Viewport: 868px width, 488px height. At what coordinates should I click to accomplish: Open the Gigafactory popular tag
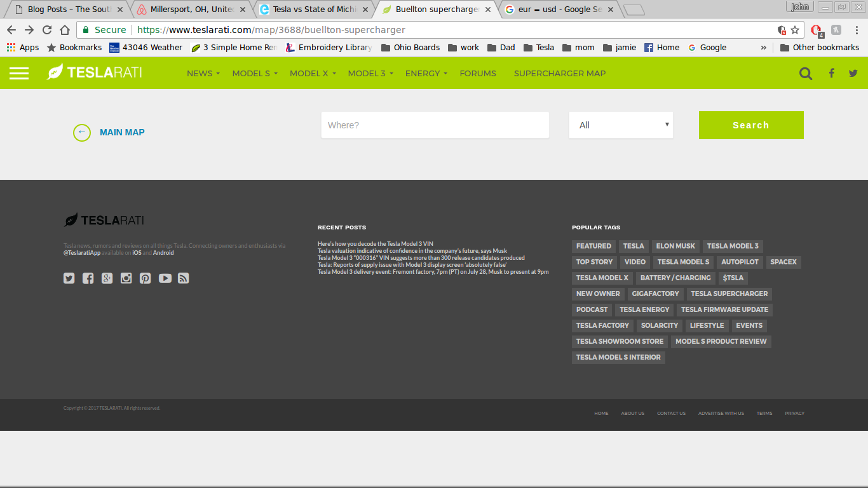[x=655, y=294]
